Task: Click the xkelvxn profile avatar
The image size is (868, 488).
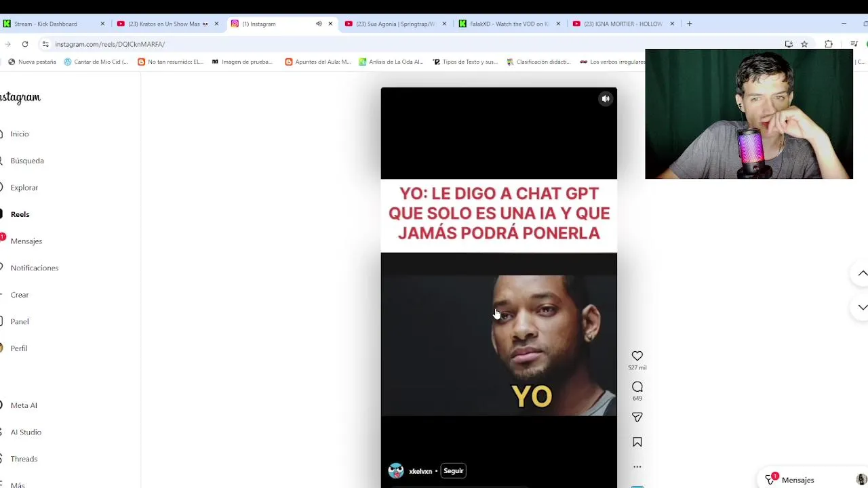Action: 396,471
